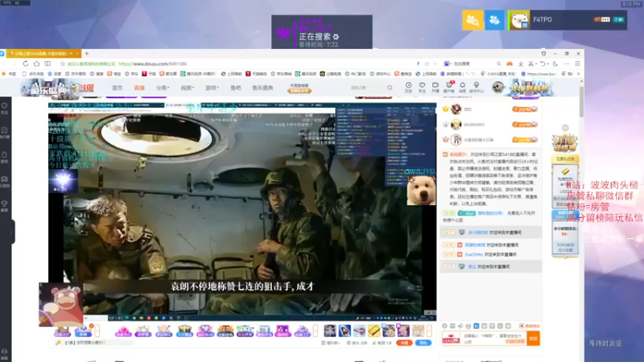This screenshot has height=362, width=644.
Task: Click the gold bar gift icon
Action: 374,331
